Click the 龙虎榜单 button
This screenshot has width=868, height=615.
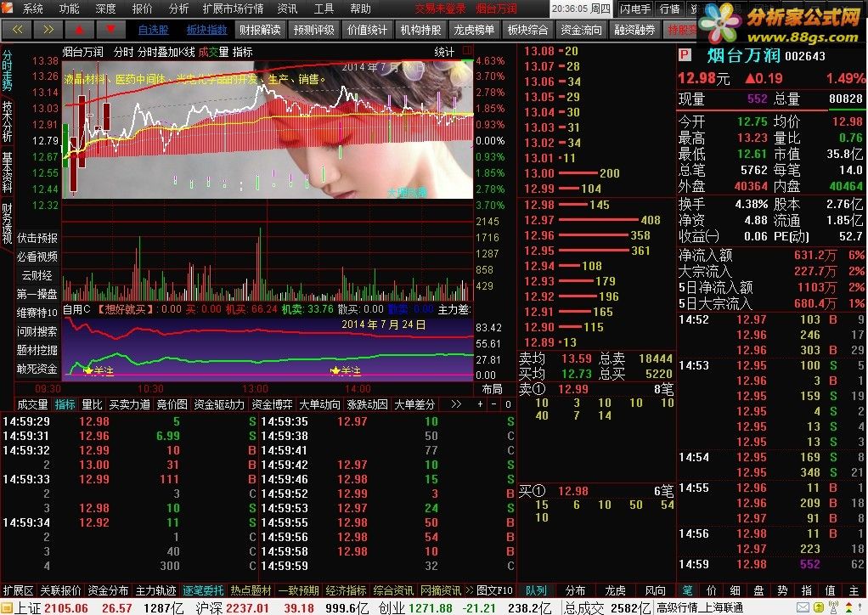pos(475,30)
